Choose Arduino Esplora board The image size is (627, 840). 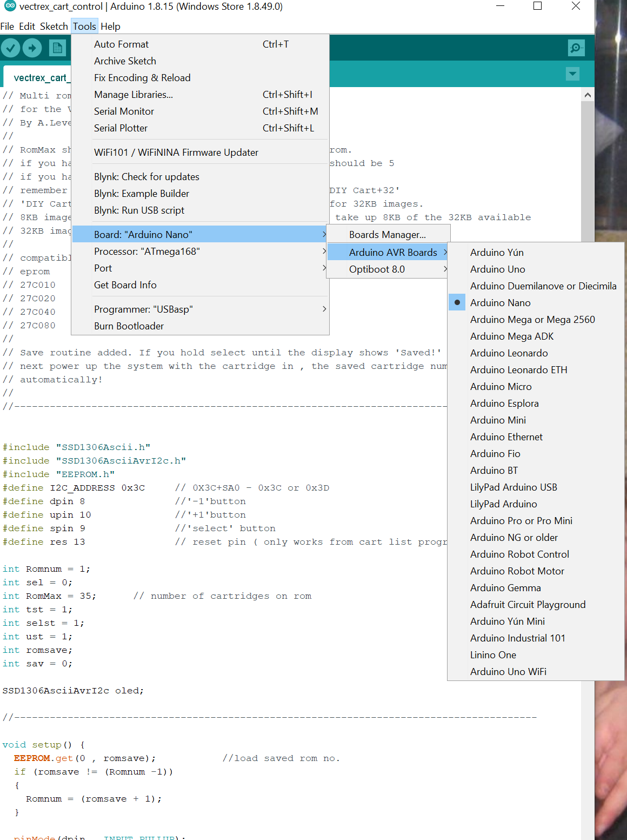tap(536, 404)
